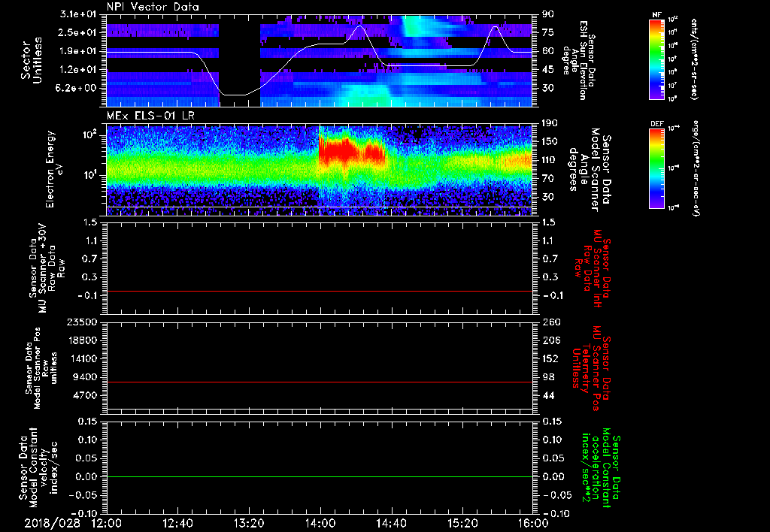Click the 13:20 time tick label
This screenshot has width=770, height=532.
tap(249, 523)
